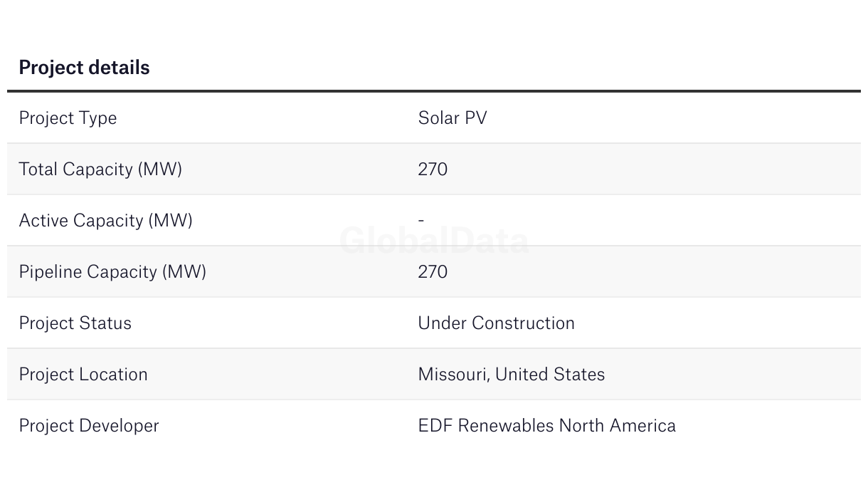Click the faint GlobalData watermark
Viewport: 868px width, 480px height.
[x=434, y=241]
